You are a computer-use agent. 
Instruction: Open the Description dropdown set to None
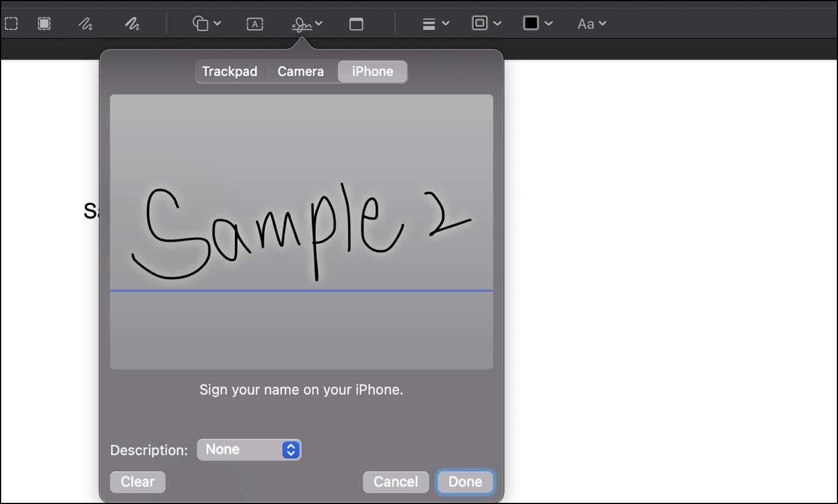249,450
